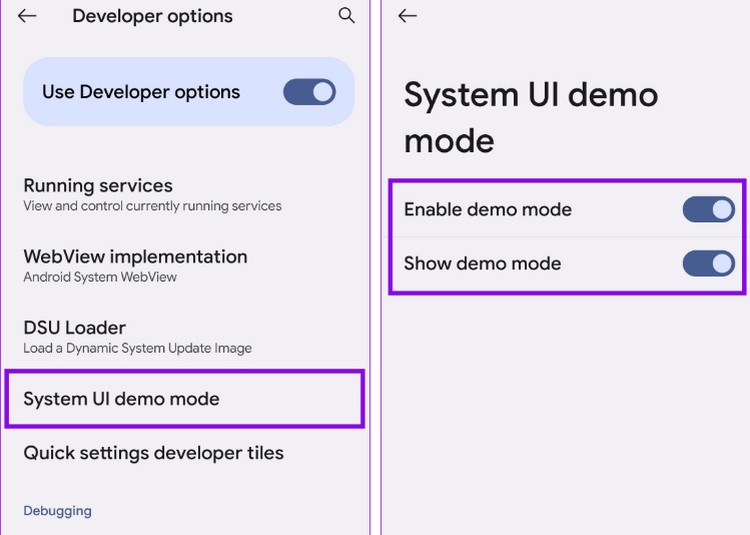The image size is (750, 535).
Task: Open WebView implementation setting
Action: [185, 266]
